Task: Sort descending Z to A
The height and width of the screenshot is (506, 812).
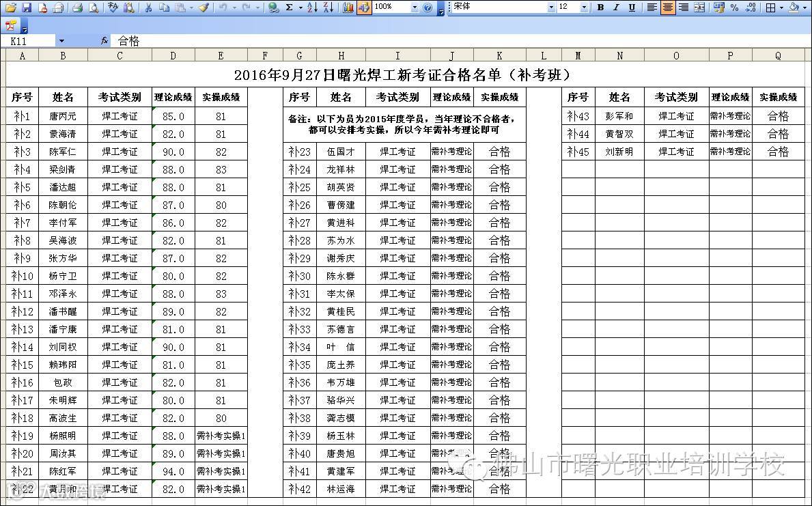Action: pos(328,8)
